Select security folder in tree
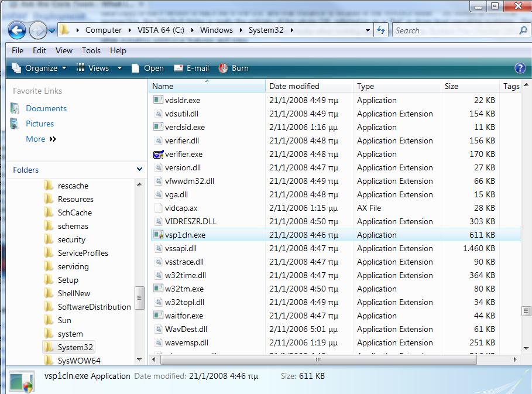This screenshot has height=394, width=532. pyautogui.click(x=71, y=239)
